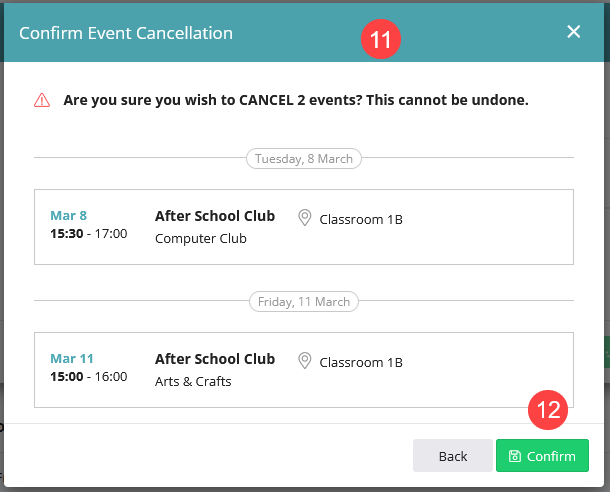Screen dimensions: 610x492
Task: Click the Mar 8 date link
Action: tap(68, 215)
